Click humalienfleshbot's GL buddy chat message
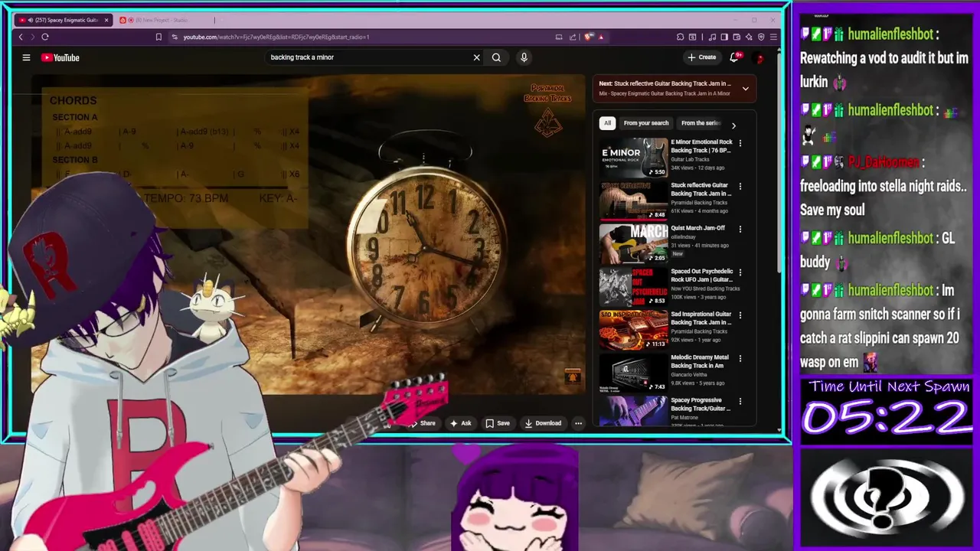This screenshot has width=980, height=551. [x=878, y=250]
